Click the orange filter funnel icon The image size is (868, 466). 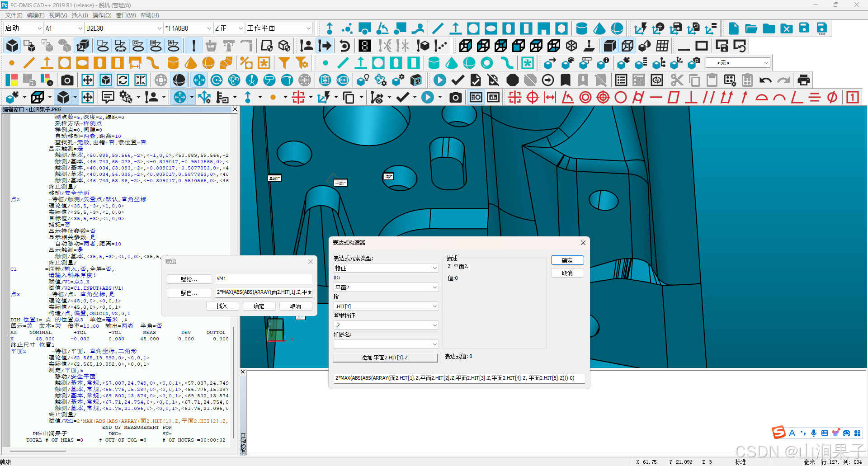coord(284,63)
